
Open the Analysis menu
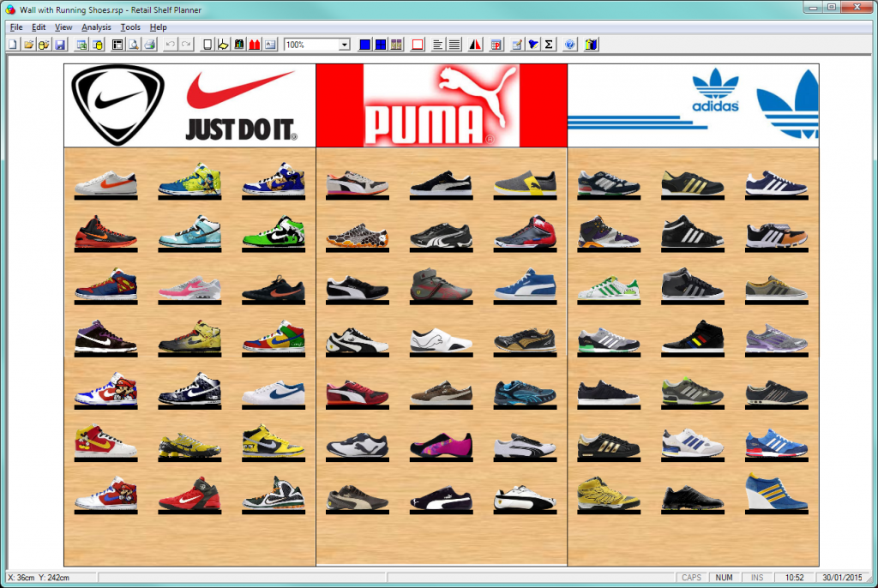pos(96,27)
